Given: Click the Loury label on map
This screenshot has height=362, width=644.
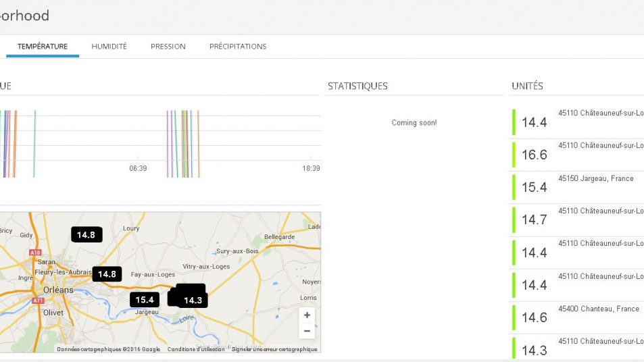Looking at the screenshot, I should [131, 228].
